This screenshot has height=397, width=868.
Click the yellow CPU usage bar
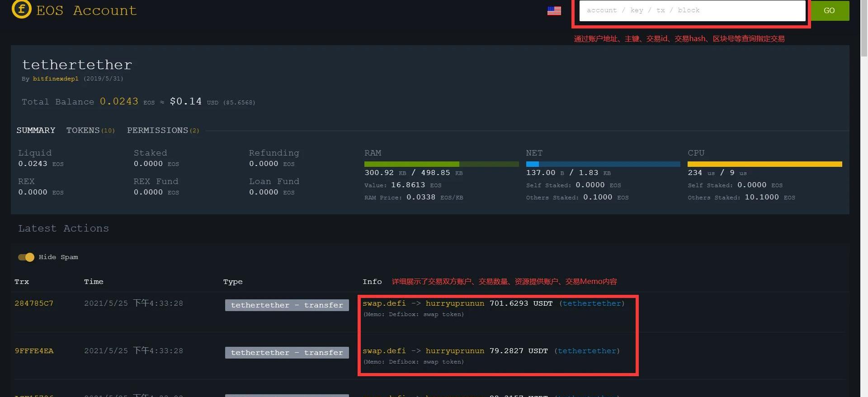(x=764, y=164)
